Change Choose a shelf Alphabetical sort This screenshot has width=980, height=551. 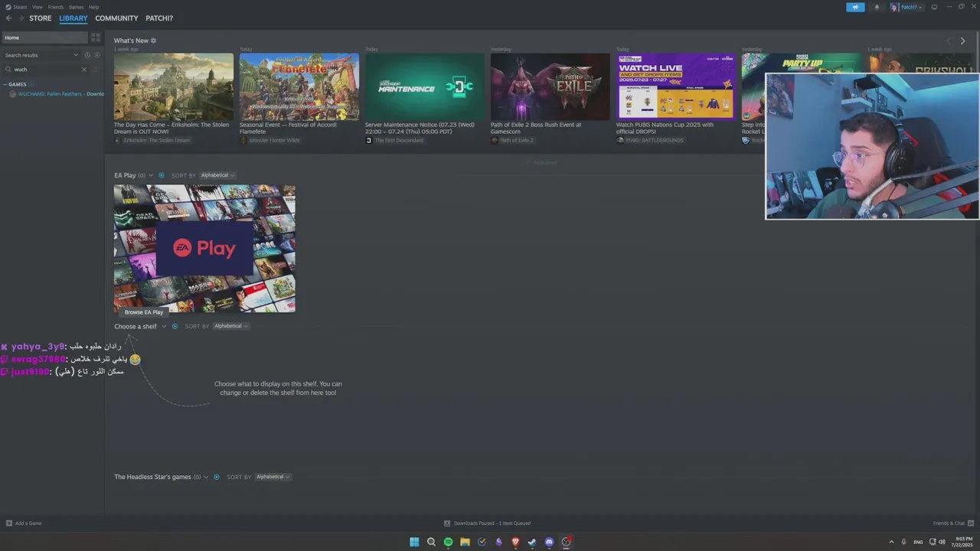click(x=231, y=326)
